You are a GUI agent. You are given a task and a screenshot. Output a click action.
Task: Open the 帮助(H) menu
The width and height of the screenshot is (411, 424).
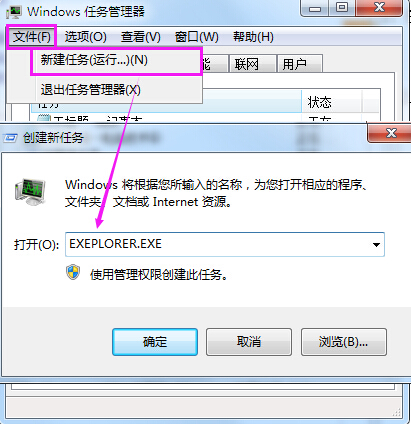pyautogui.click(x=253, y=37)
